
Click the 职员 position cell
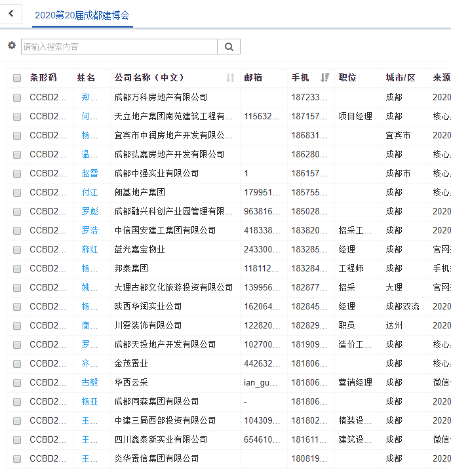tap(347, 325)
